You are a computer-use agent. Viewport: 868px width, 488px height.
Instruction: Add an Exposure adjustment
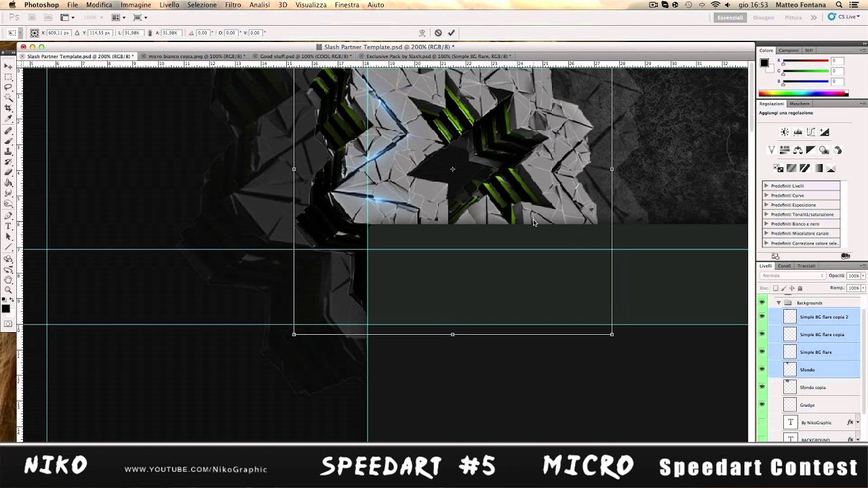(824, 132)
